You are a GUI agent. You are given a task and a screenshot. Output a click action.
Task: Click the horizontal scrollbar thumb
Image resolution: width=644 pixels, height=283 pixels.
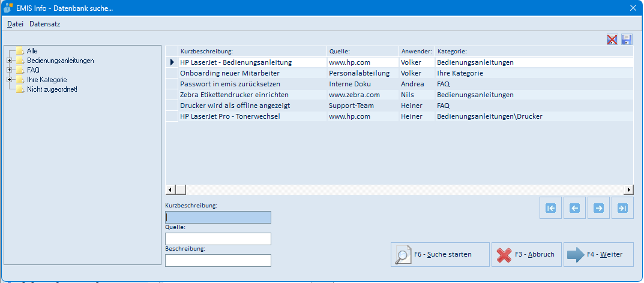(x=180, y=190)
